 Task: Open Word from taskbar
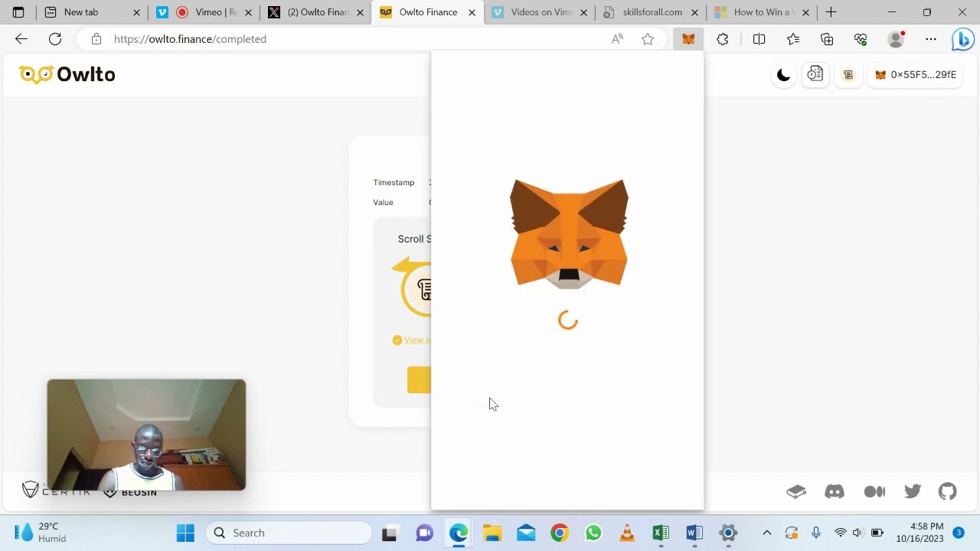click(x=694, y=533)
